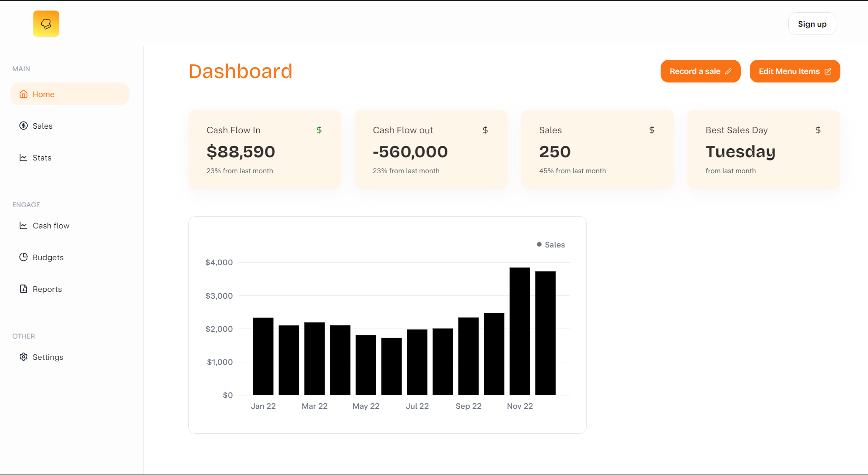Click the Edit Menu Items button

click(x=795, y=71)
